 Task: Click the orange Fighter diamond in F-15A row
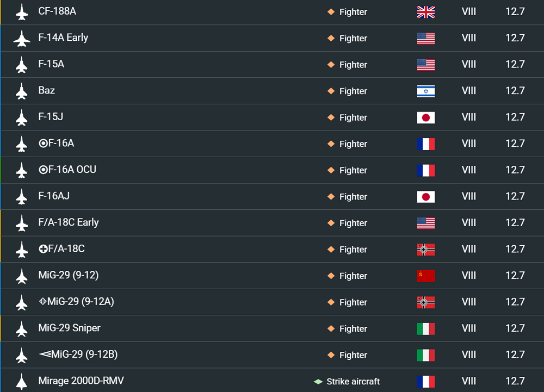tap(331, 65)
